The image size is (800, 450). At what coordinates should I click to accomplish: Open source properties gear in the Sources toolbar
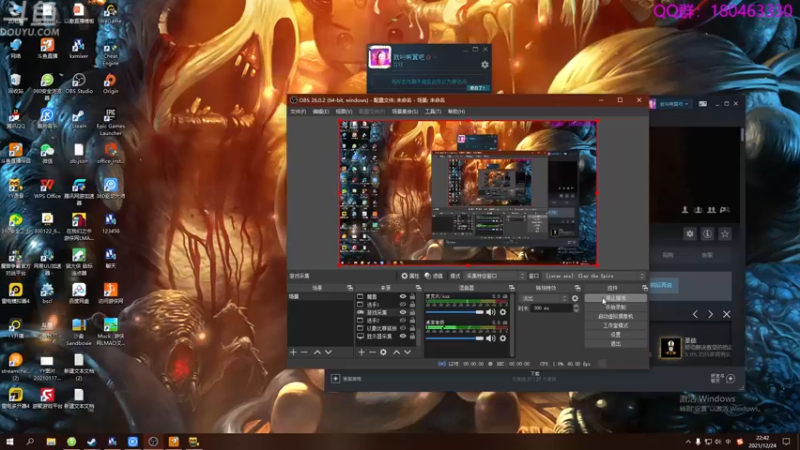pyautogui.click(x=383, y=352)
